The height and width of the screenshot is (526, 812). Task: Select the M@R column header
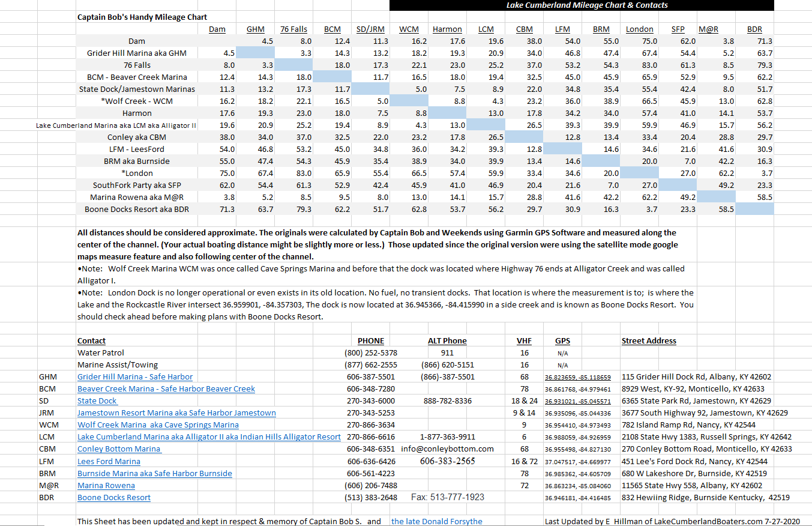coord(709,29)
